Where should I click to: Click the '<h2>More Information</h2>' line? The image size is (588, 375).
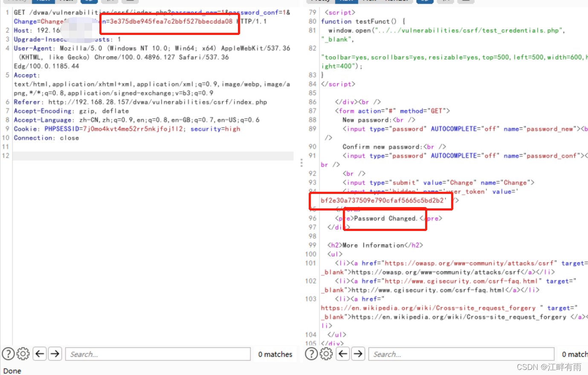375,245
